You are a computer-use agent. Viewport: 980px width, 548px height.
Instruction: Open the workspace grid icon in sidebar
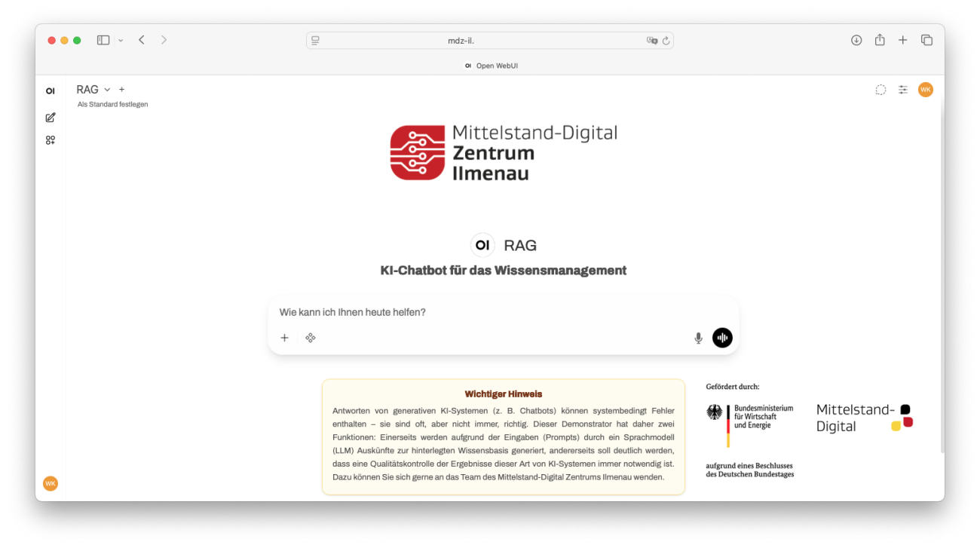point(51,140)
